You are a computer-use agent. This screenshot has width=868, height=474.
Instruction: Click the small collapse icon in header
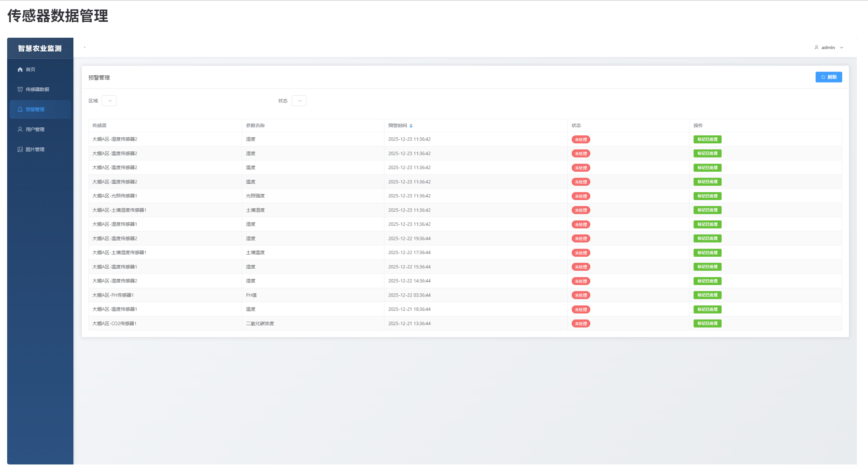(x=84, y=48)
